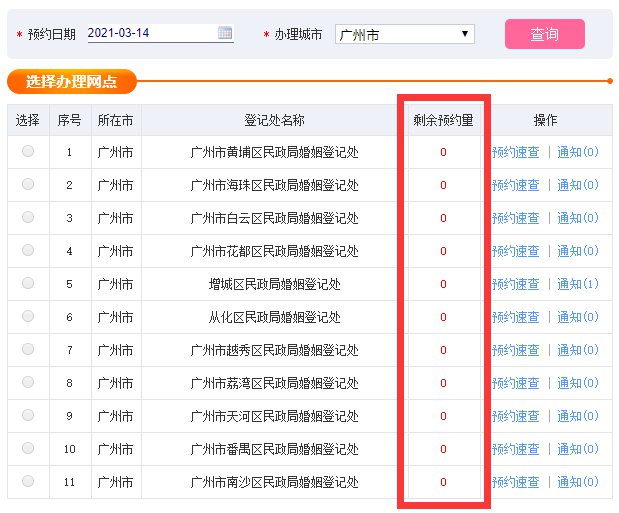Click the remaining quota 0 in 南沙区 row

tap(443, 482)
